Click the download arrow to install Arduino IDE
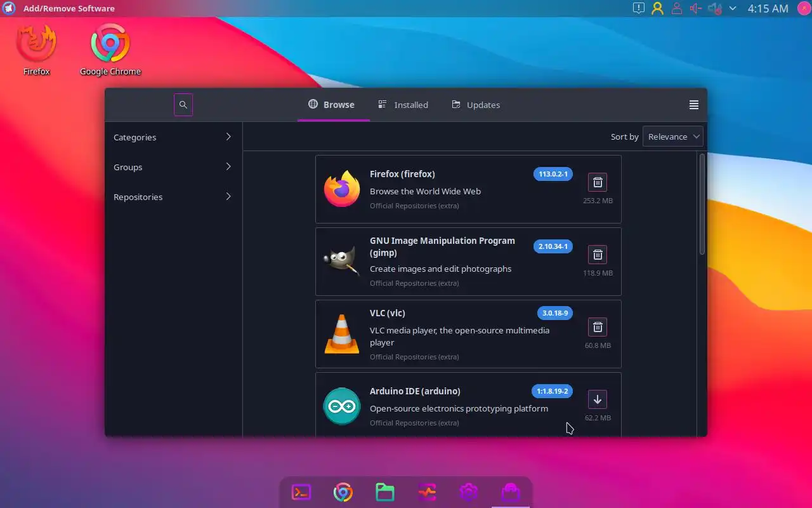Image resolution: width=812 pixels, height=508 pixels. click(598, 399)
